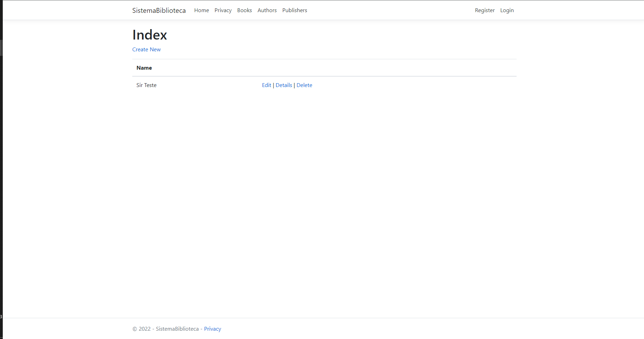Log in to the system

click(507, 10)
